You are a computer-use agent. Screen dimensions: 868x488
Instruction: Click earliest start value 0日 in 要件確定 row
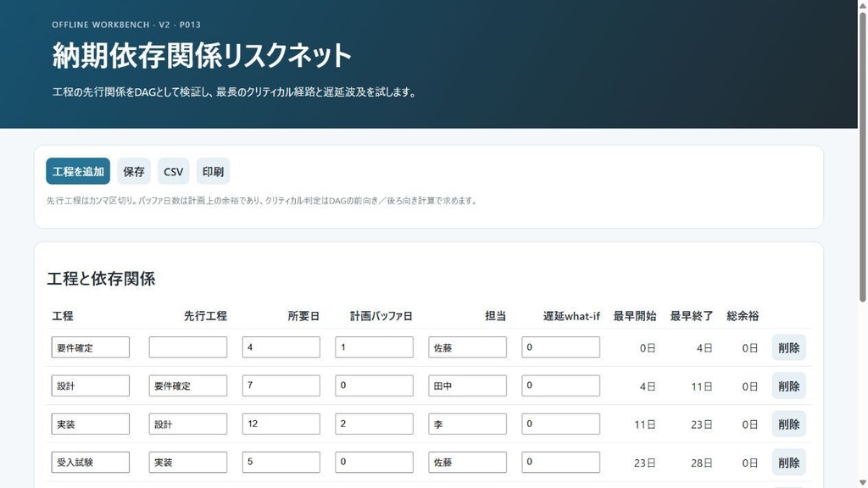click(648, 348)
